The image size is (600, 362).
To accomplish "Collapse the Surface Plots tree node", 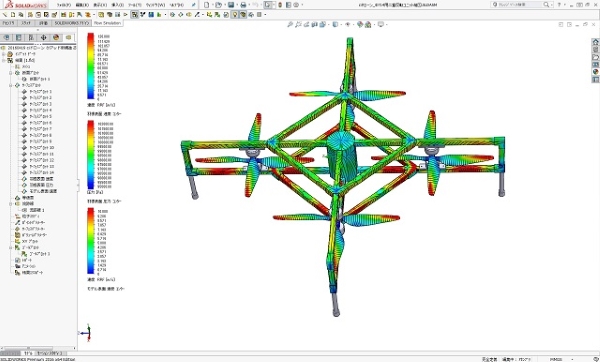I will click(11, 85).
